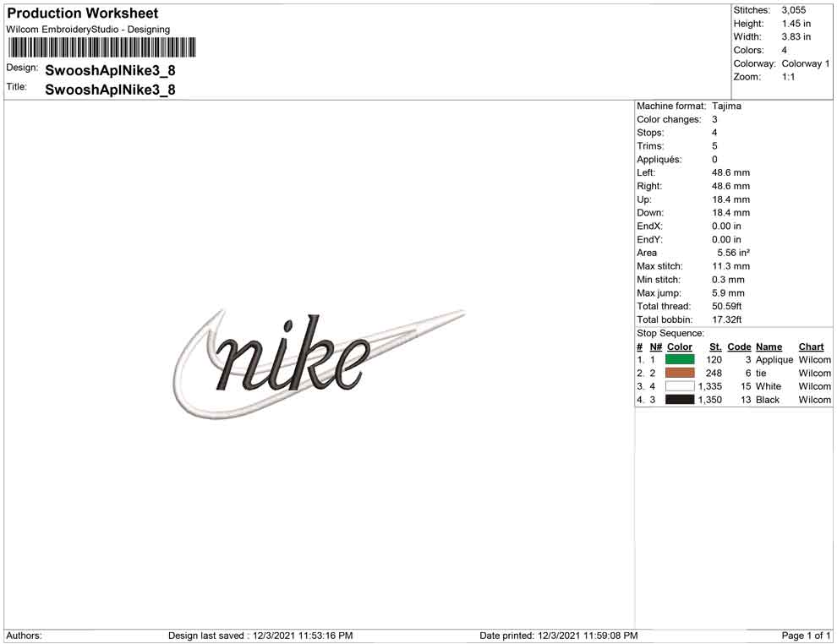The image size is (837, 644).
Task: Click the stitch count 1,350
Action: click(710, 400)
